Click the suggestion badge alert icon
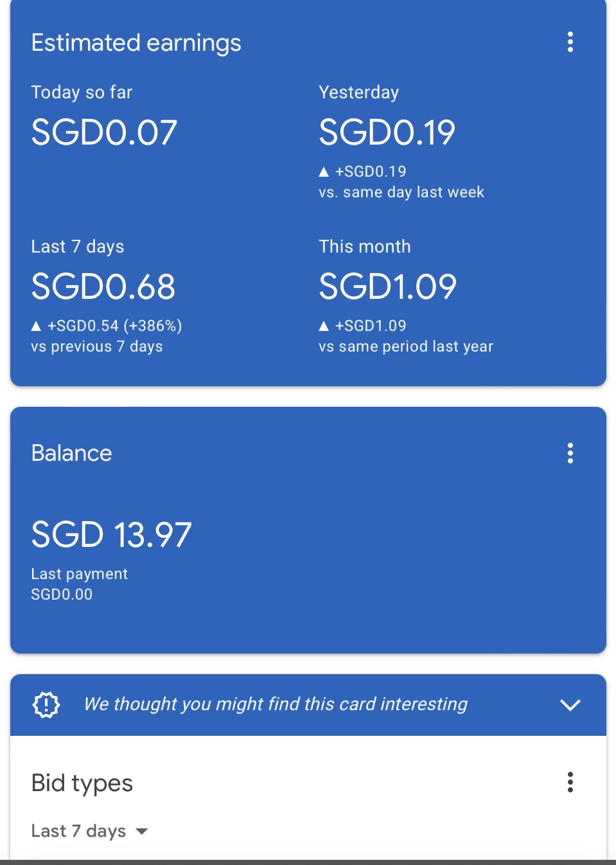 (46, 705)
